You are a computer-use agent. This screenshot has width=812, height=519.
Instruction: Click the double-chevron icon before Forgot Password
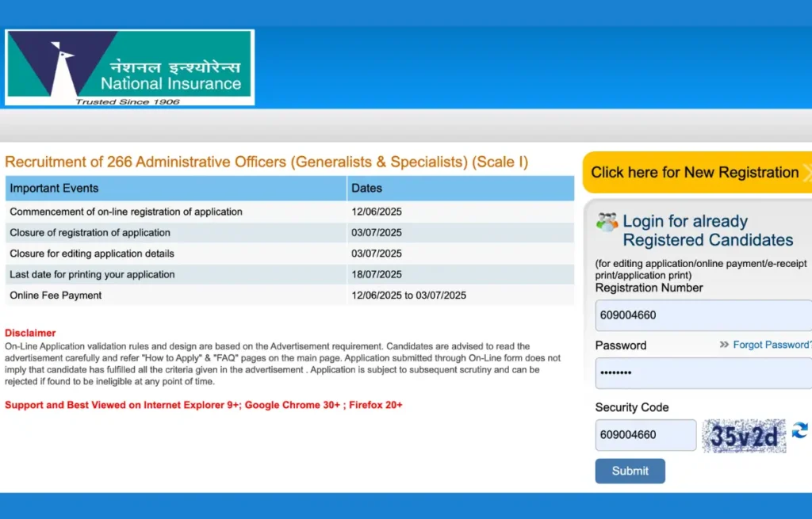coord(724,345)
